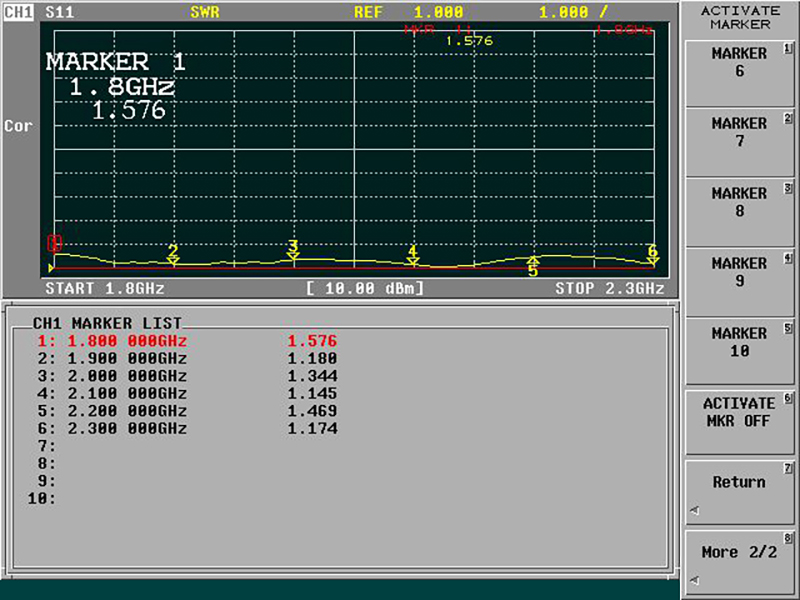Select marker 5 below the trace
This screenshot has width=800, height=600.
[533, 267]
